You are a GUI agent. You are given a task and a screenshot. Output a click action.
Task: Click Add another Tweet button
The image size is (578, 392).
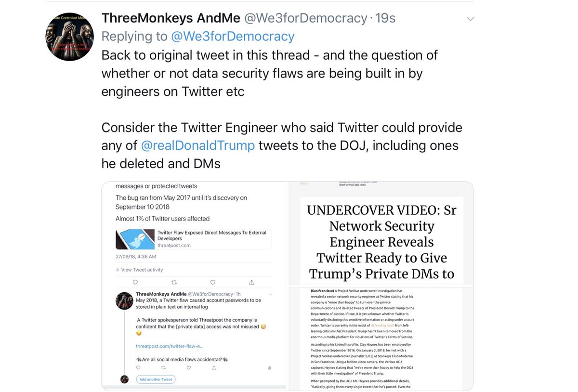(156, 379)
